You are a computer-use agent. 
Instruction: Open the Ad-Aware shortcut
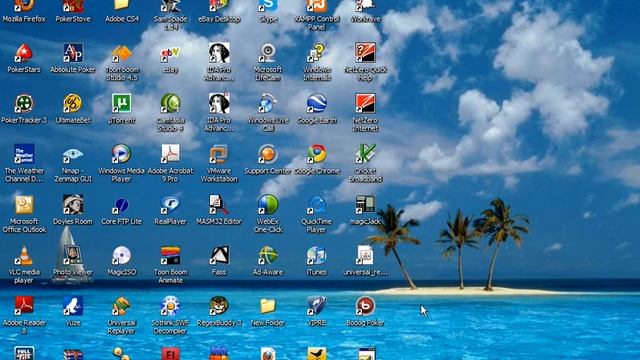pos(268,256)
